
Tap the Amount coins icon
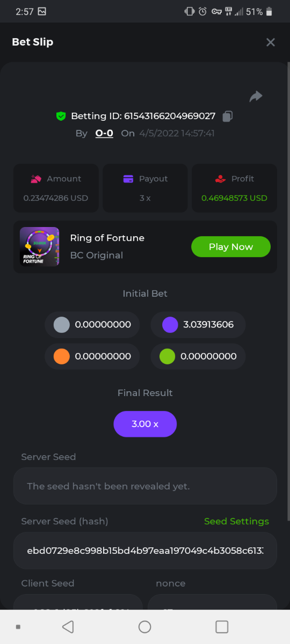[36, 179]
